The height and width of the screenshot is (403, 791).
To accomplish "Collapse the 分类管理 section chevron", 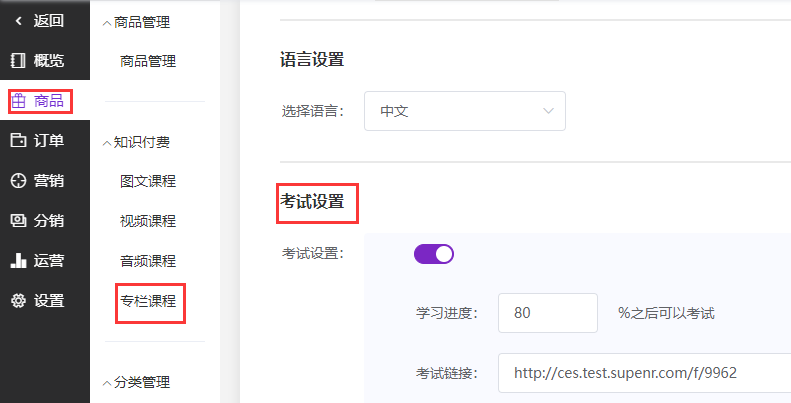I will (106, 383).
